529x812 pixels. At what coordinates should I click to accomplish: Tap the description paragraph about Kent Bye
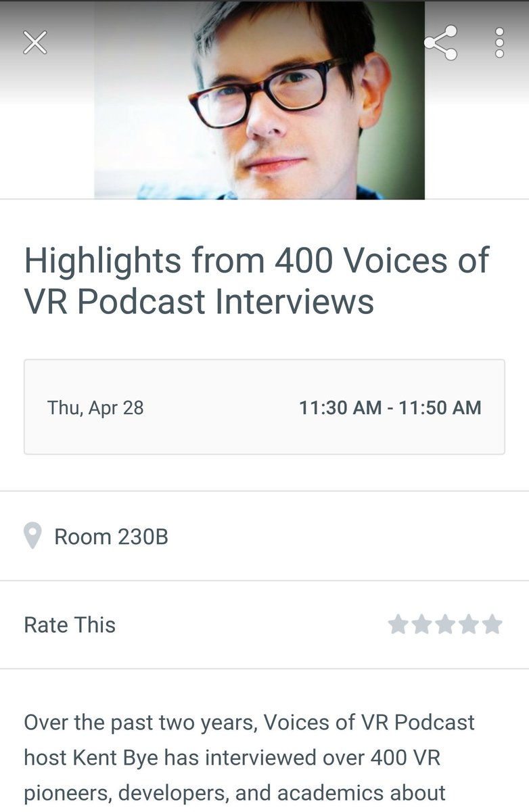click(x=250, y=757)
